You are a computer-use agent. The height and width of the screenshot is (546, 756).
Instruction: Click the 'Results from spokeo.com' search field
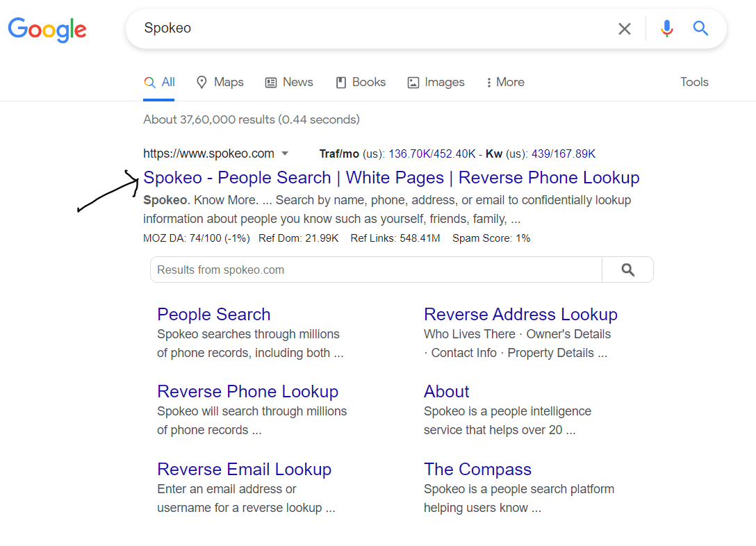375,270
